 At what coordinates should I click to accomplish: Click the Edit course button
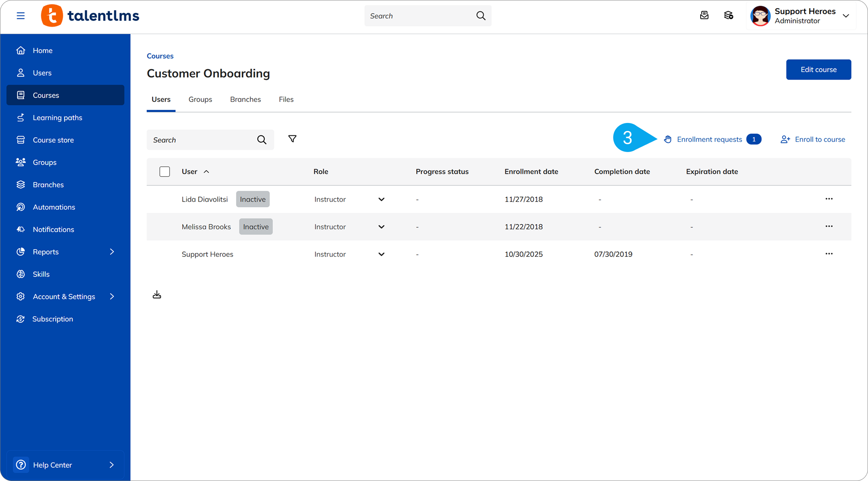pyautogui.click(x=818, y=69)
